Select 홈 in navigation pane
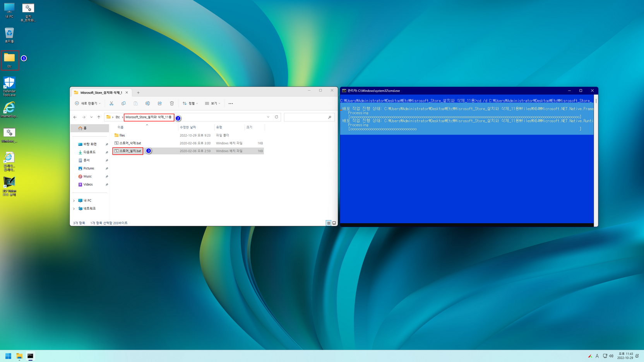 [90, 128]
